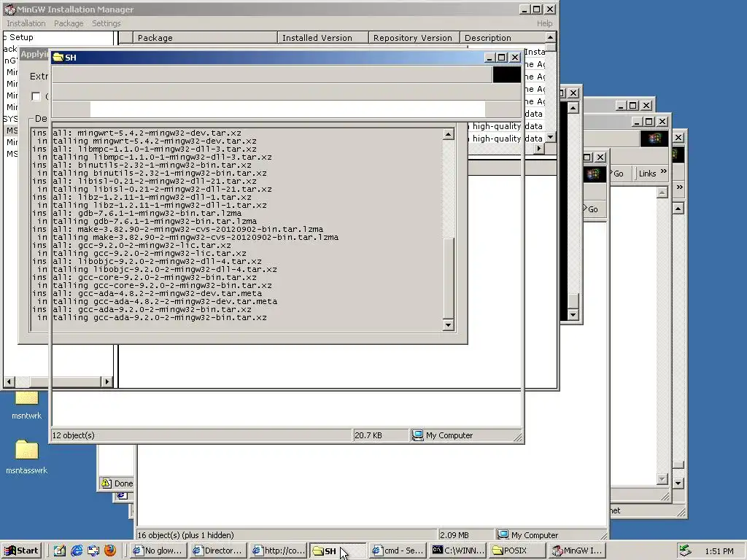Screen dimensions: 747x560
Task: Switch to the POSIX folder taskbar button
Action: 518,551
